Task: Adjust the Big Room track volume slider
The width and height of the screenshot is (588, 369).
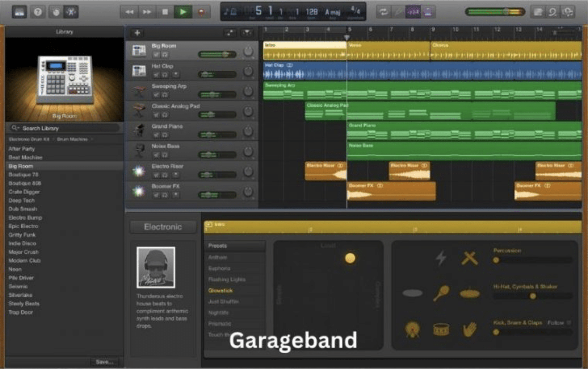Action: pyautogui.click(x=217, y=55)
